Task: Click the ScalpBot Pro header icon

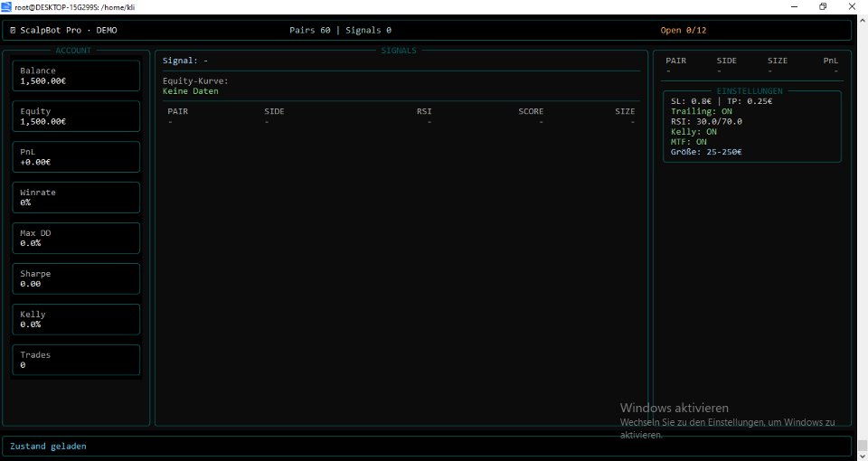Action: pos(13,31)
